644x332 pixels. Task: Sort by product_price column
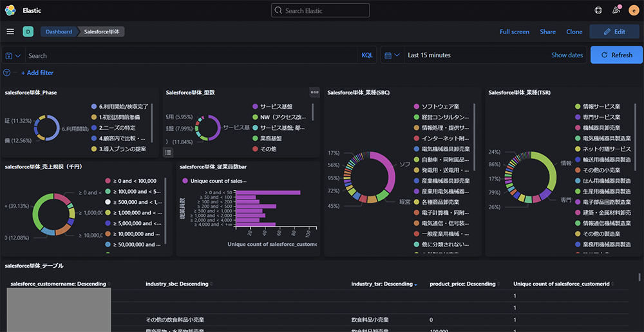pos(465,284)
